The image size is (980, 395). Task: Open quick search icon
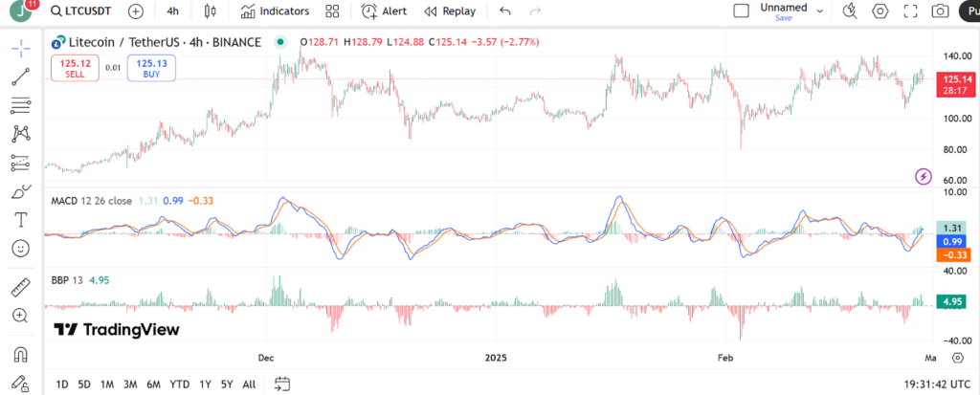pyautogui.click(x=850, y=11)
